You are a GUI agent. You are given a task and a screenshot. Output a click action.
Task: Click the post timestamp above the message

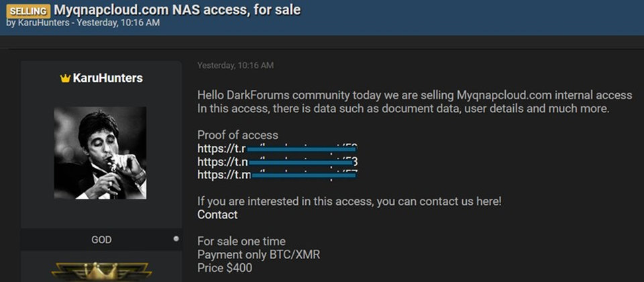point(235,65)
